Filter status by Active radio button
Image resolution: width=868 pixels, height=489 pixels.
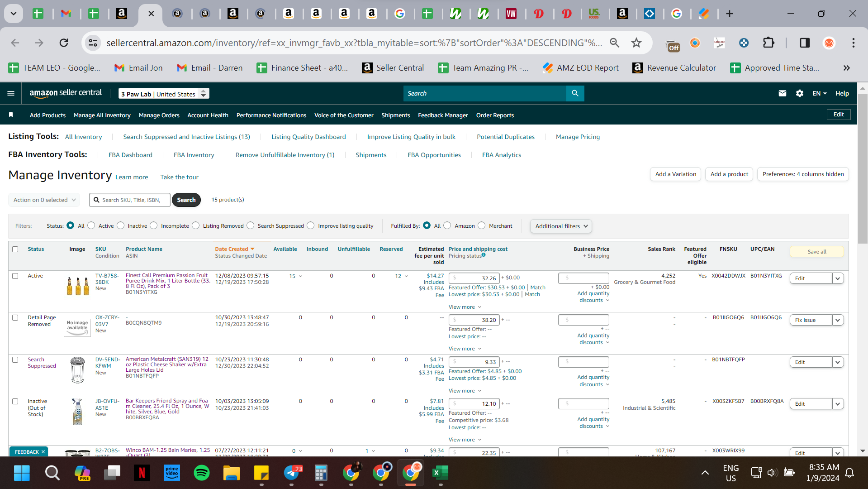pos(91,225)
